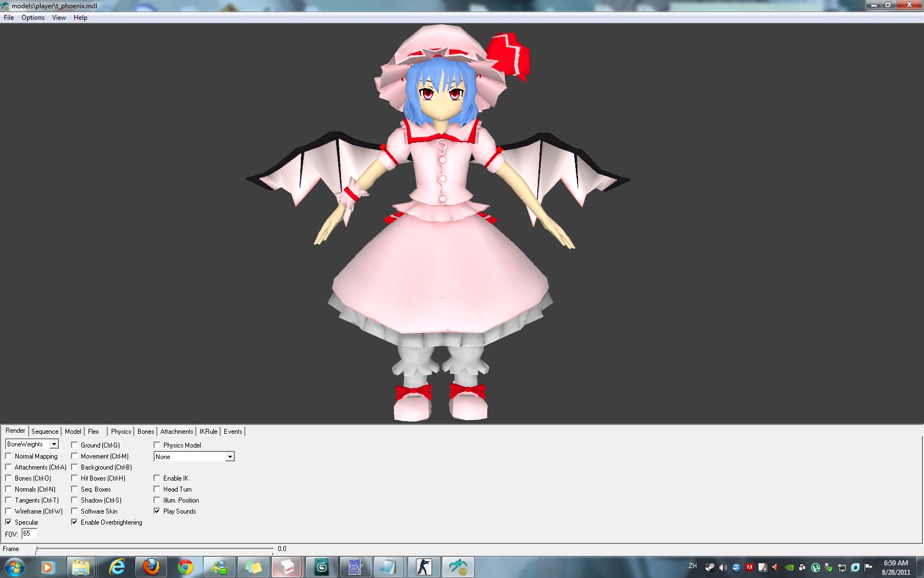
Task: Click the FOV input field
Action: tap(29, 533)
